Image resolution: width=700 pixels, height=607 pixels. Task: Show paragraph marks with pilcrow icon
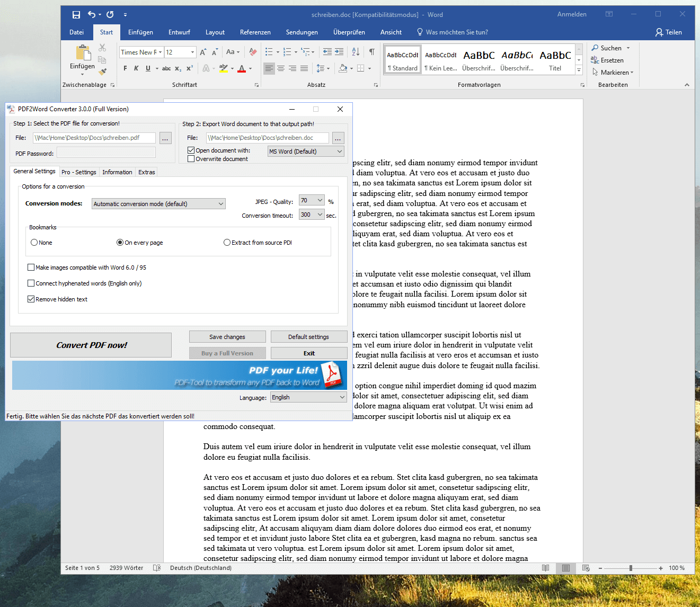pos(372,52)
